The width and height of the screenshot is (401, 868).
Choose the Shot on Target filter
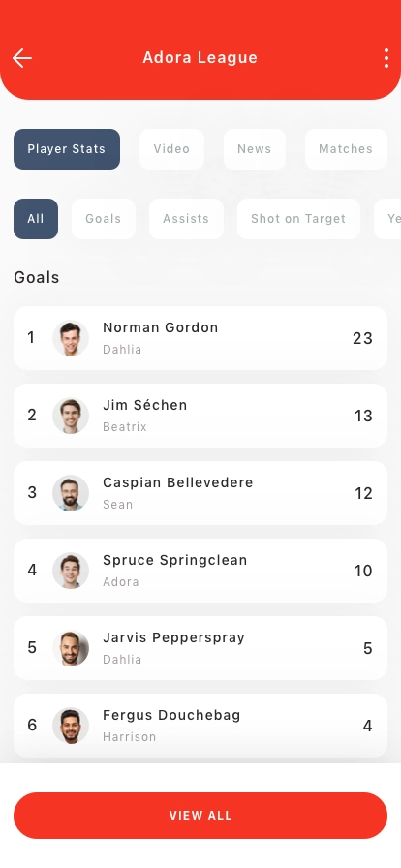[298, 219]
